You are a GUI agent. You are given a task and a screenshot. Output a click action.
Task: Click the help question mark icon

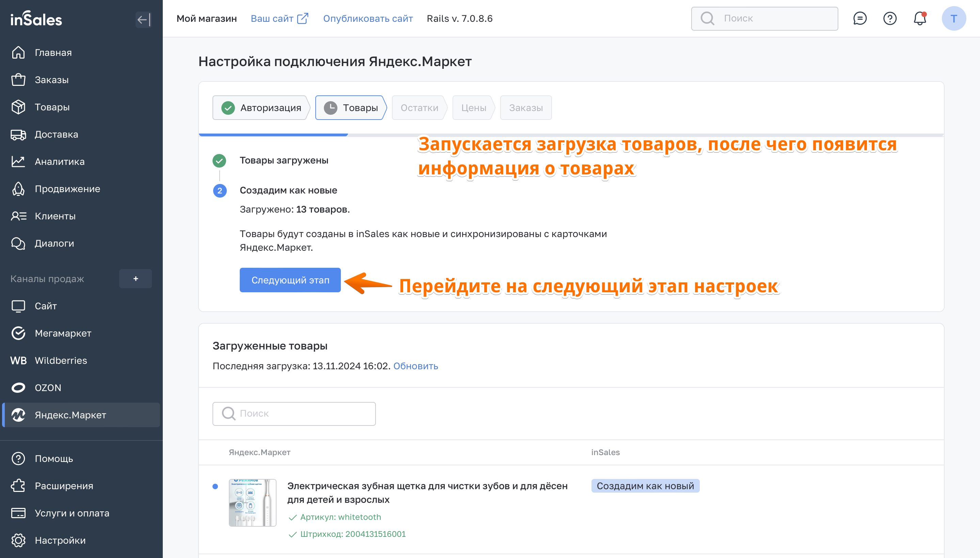coord(890,18)
